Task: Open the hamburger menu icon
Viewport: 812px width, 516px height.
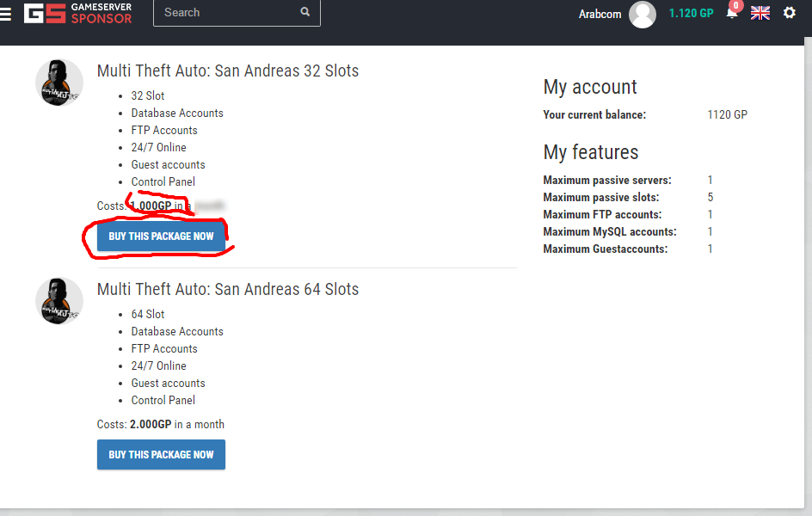Action: 6,14
